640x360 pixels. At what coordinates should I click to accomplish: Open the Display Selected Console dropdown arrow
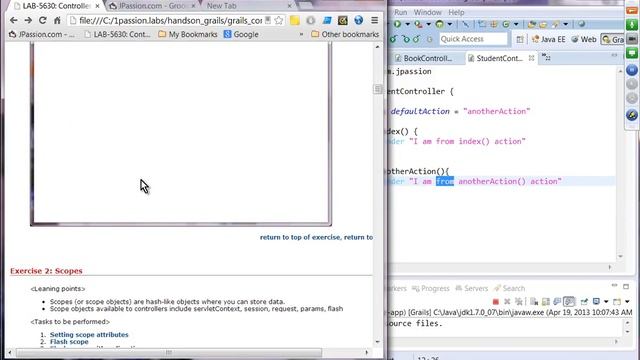[x=606, y=302]
